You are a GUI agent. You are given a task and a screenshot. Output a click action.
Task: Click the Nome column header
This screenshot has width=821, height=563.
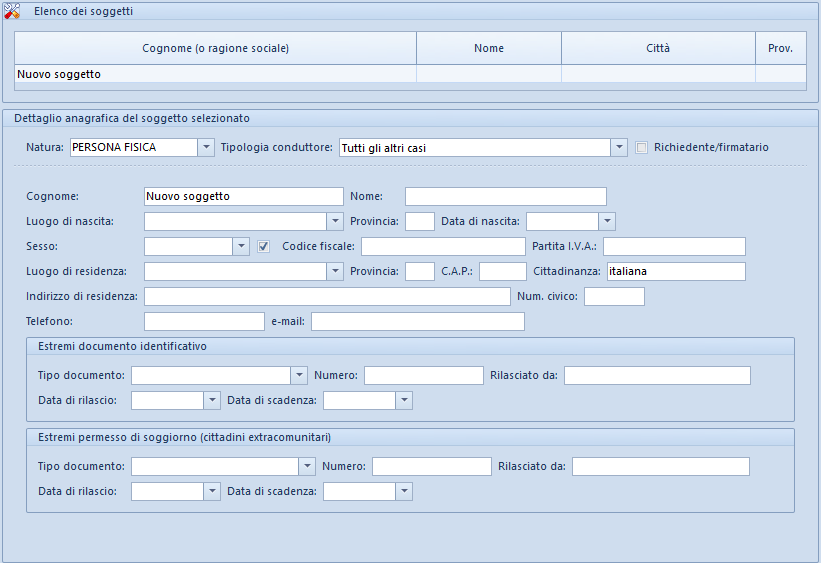pyautogui.click(x=489, y=48)
